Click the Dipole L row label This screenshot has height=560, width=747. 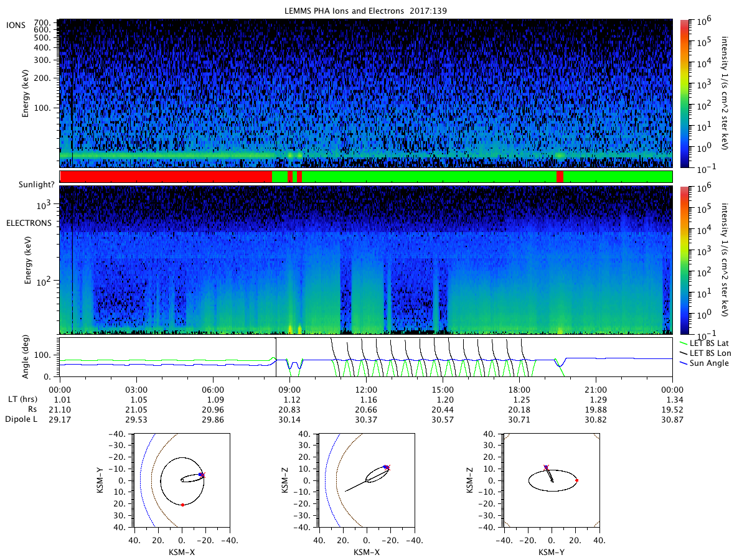point(22,420)
